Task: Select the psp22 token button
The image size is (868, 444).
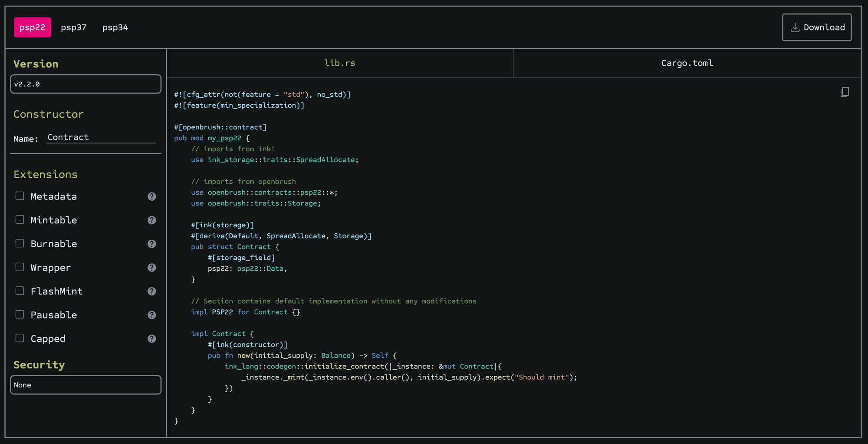Action: (x=32, y=27)
